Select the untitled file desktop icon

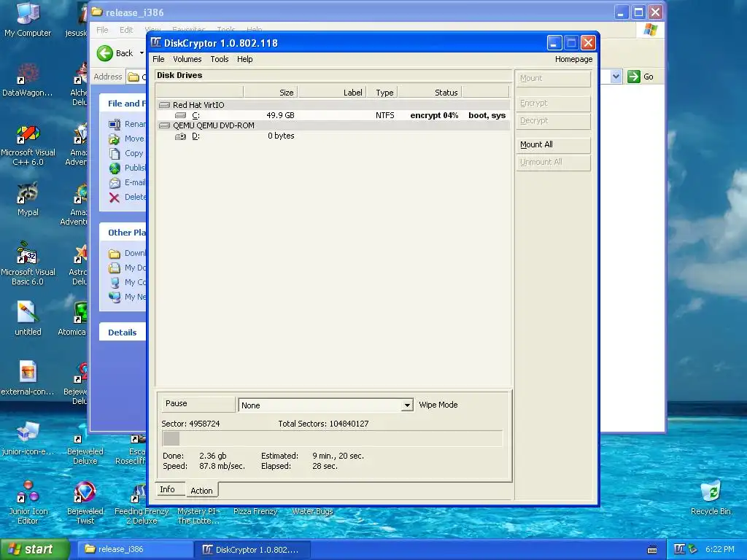coord(28,318)
